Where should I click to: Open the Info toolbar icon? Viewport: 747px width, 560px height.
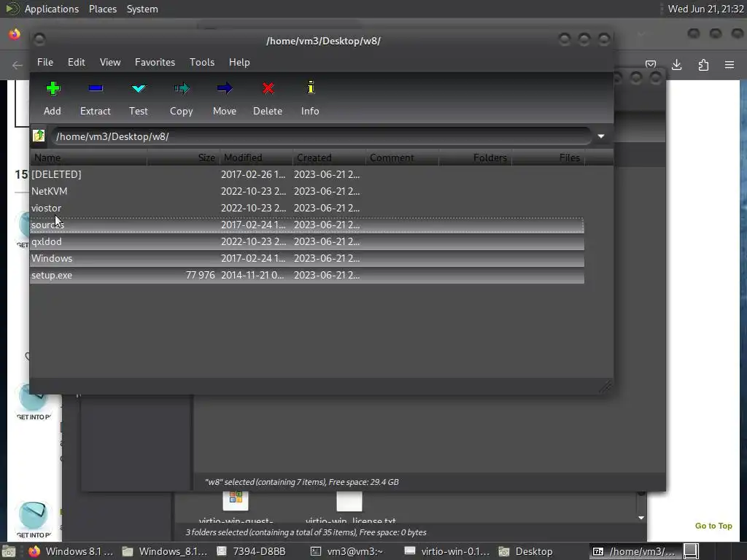coord(310,87)
